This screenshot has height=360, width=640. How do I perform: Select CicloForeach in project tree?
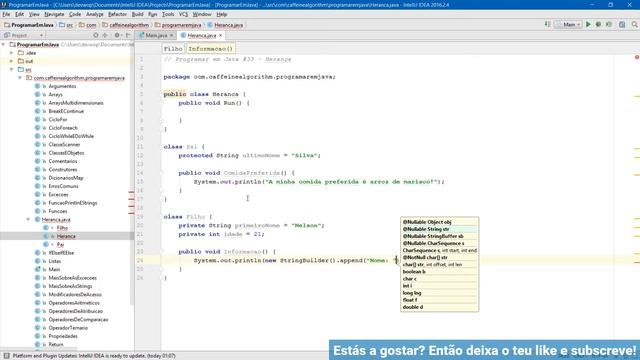(x=63, y=128)
